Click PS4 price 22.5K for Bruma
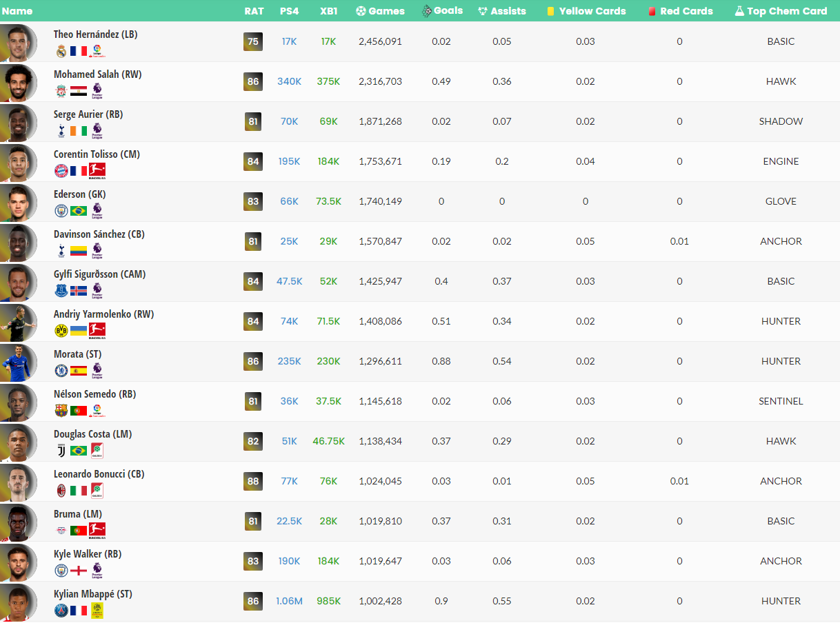840x623 pixels. [x=290, y=521]
